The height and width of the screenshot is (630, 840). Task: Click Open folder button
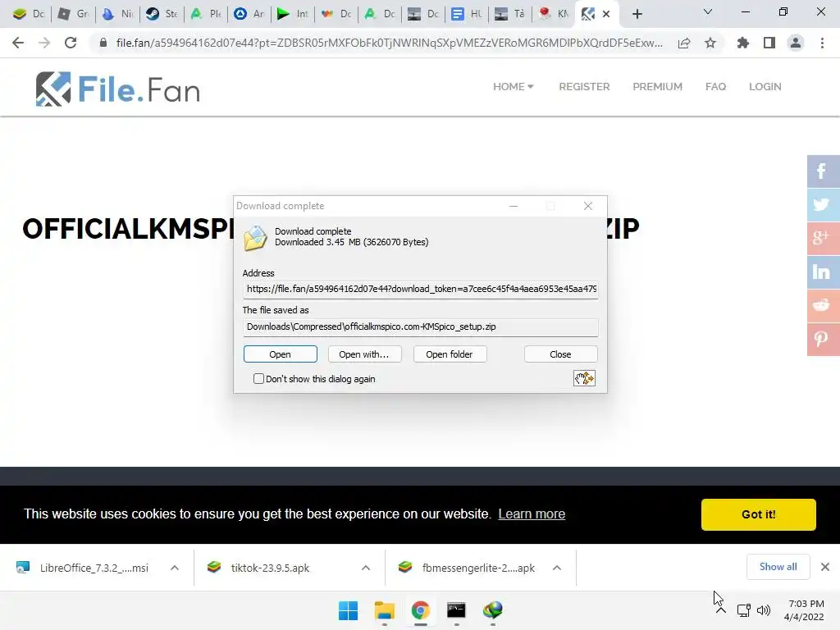point(450,354)
